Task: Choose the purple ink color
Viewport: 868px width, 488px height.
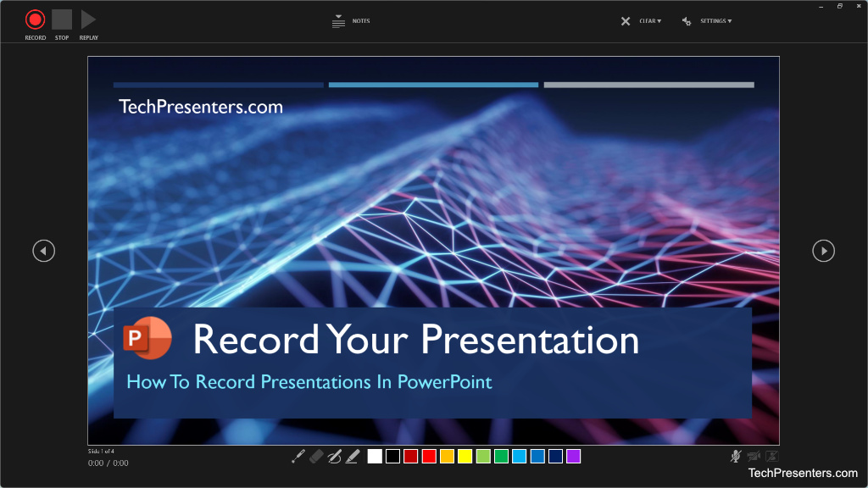Action: pyautogui.click(x=574, y=457)
